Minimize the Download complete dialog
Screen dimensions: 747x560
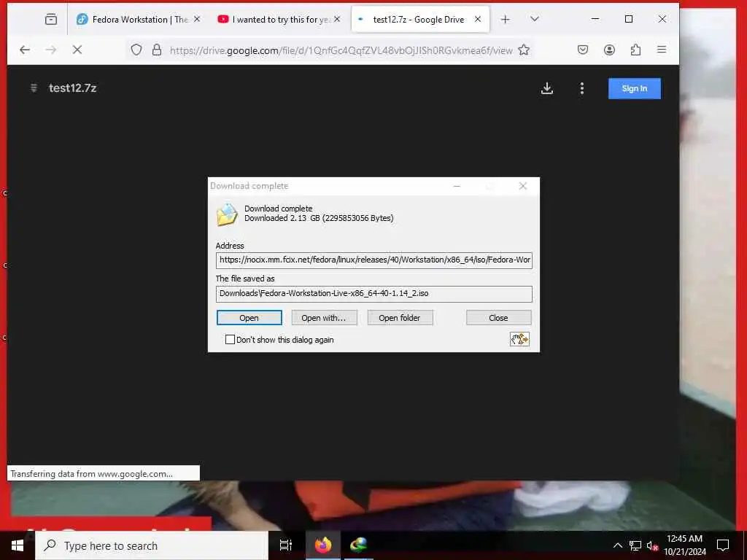click(x=457, y=186)
